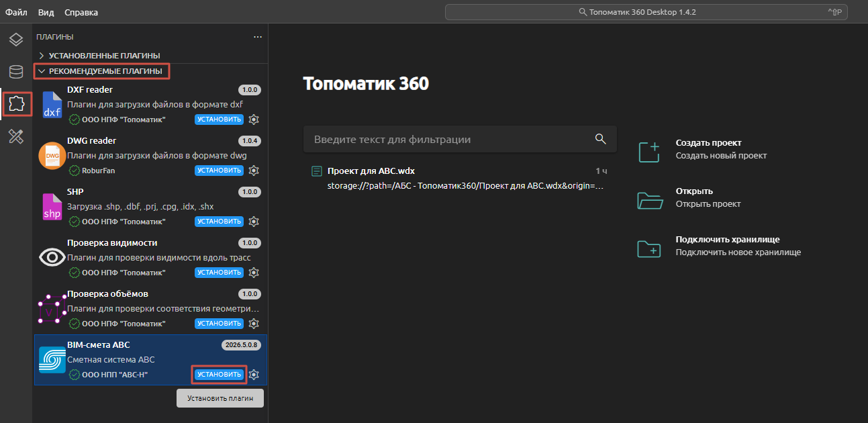The width and height of the screenshot is (868, 423).
Task: Open the gear settings for DXF reader
Action: pyautogui.click(x=254, y=120)
